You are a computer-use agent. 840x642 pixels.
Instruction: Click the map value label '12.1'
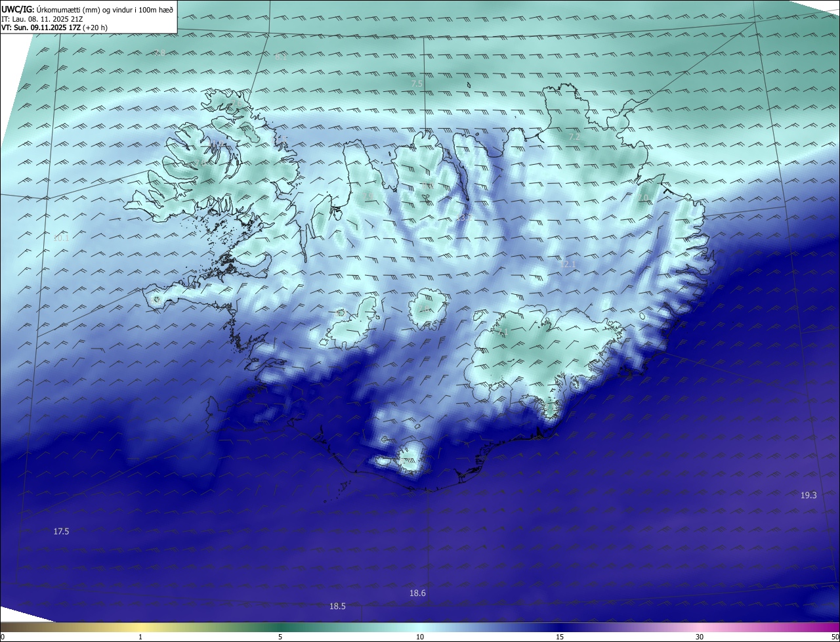point(568,265)
